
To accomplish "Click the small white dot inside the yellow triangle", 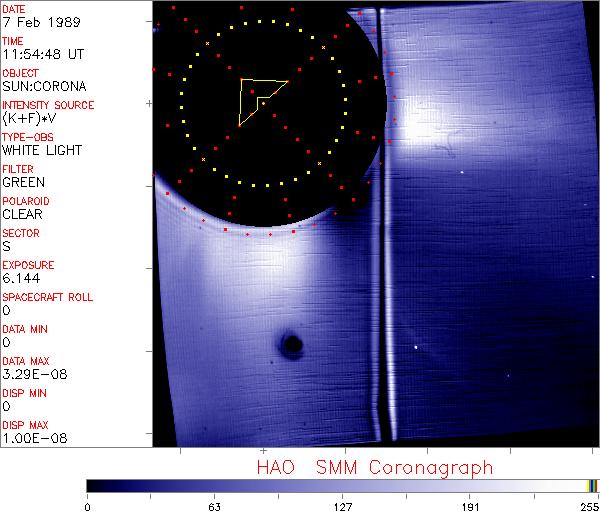I will click(x=263, y=103).
